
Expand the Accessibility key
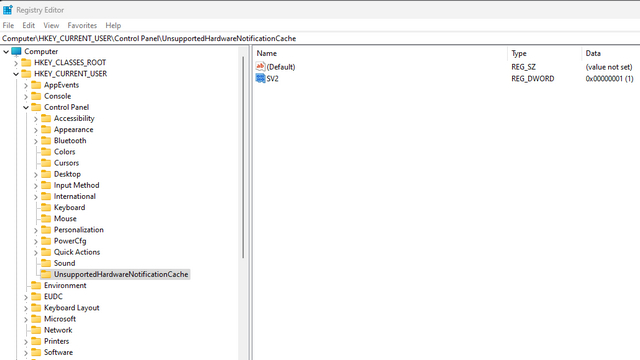click(36, 119)
